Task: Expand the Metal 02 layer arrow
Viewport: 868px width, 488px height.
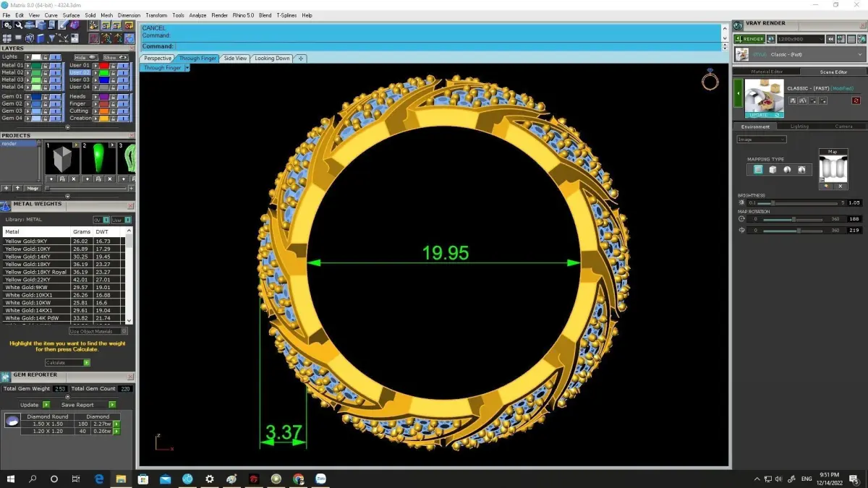Action: tap(27, 73)
